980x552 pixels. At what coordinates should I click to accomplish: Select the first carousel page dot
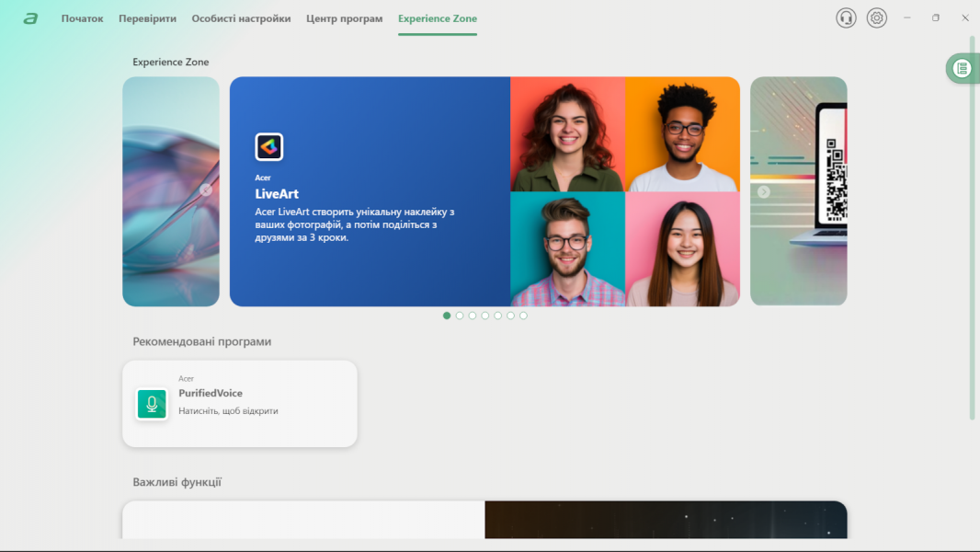click(447, 316)
